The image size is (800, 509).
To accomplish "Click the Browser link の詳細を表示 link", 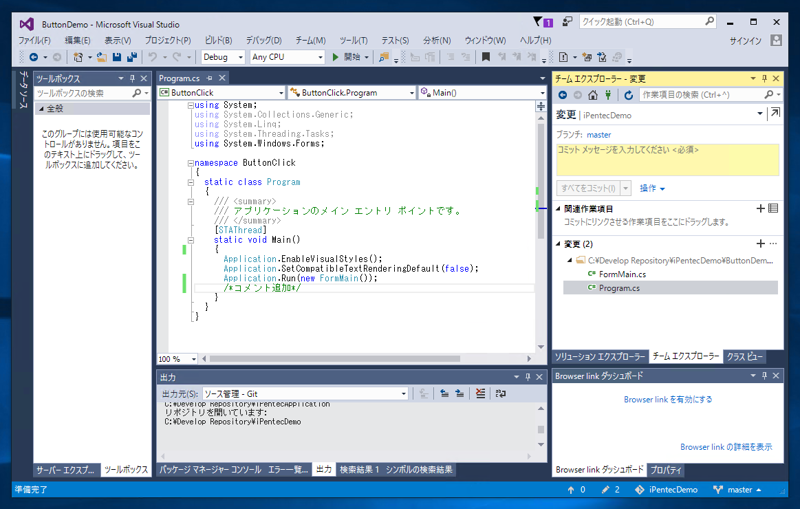I will 726,447.
